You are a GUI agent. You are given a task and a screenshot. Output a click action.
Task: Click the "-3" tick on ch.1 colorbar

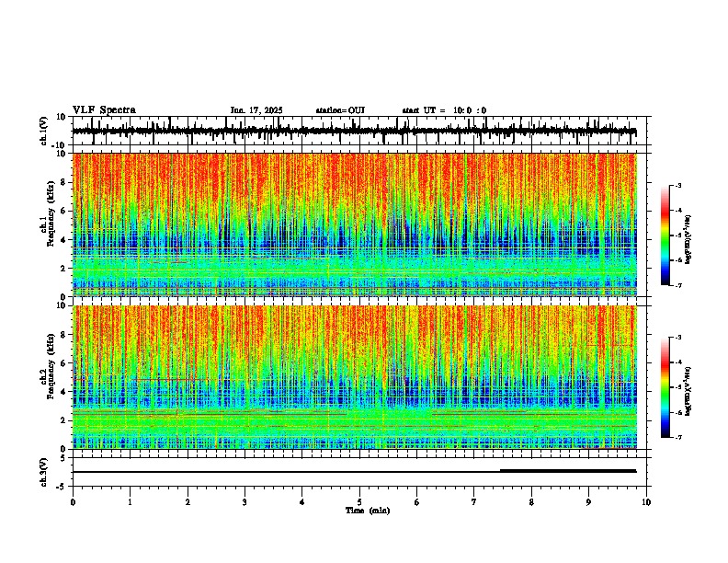[x=678, y=185]
